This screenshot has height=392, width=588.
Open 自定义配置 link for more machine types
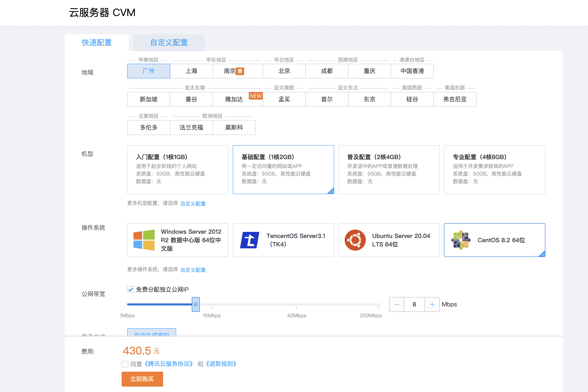click(193, 204)
